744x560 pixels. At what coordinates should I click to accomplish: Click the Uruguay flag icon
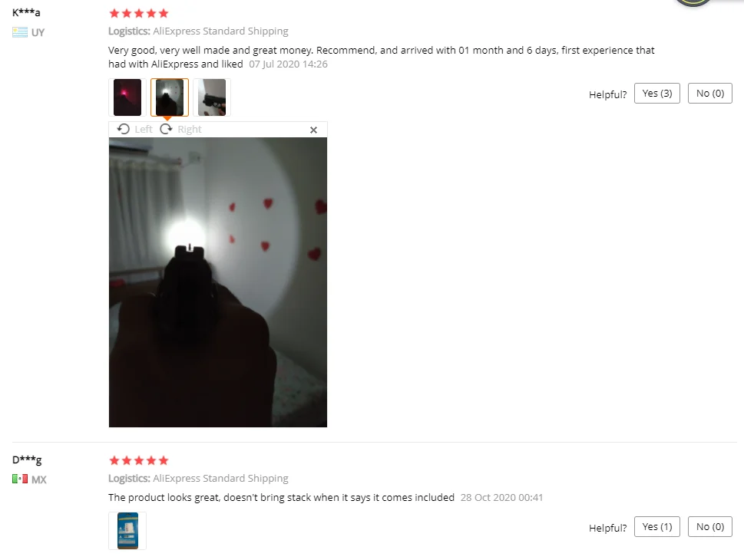point(20,32)
